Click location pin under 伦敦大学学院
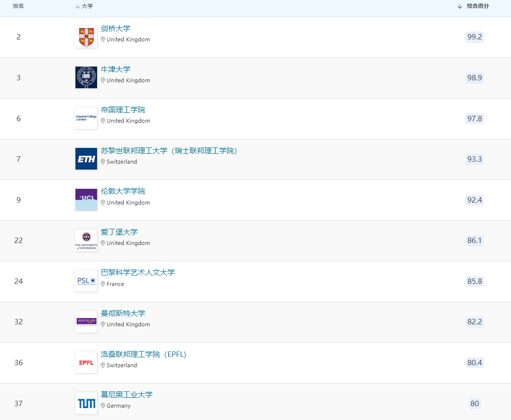Screen dimensions: 511x420 (x=102, y=203)
